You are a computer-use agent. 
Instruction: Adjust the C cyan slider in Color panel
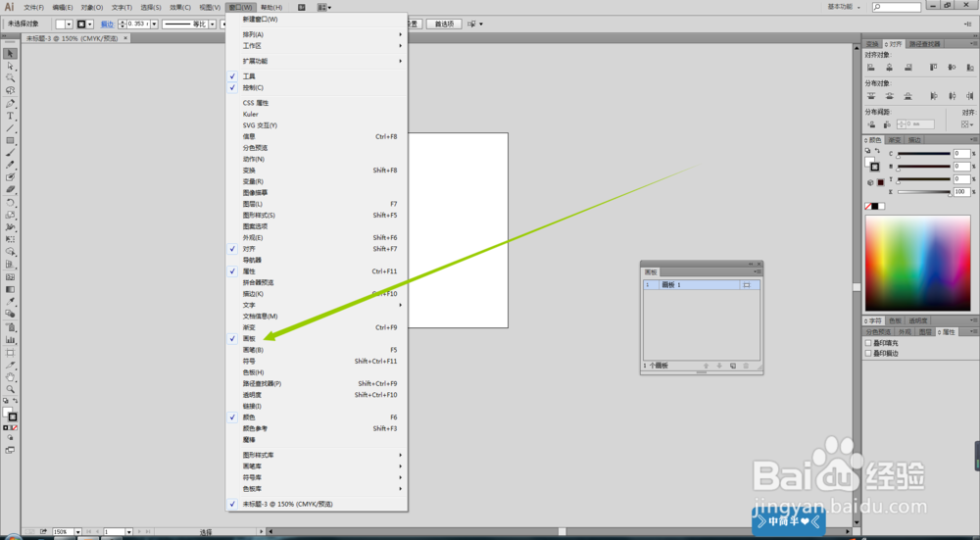click(x=924, y=154)
